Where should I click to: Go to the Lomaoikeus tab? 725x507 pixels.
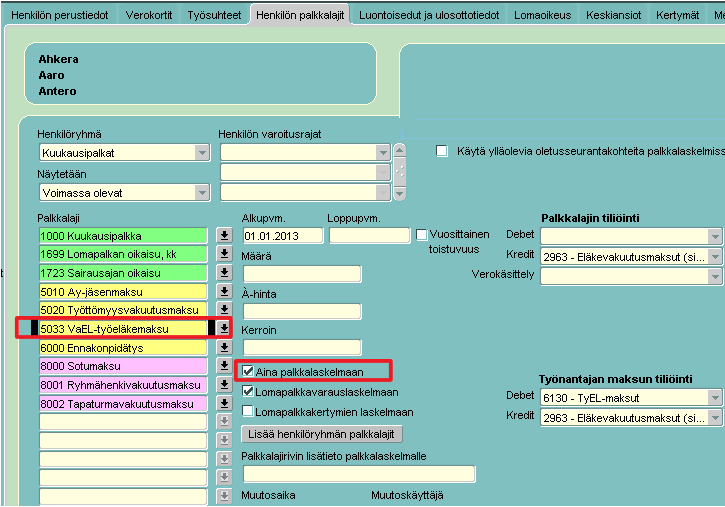542,15
